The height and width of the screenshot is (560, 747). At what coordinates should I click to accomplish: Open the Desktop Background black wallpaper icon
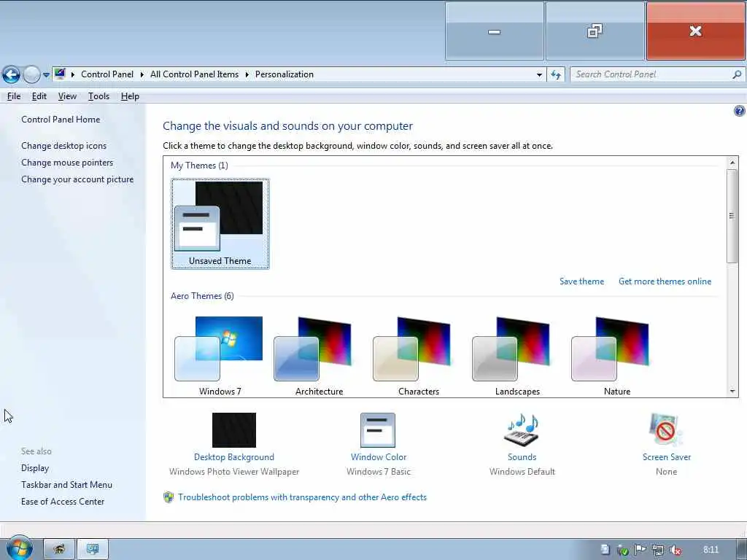pos(234,430)
